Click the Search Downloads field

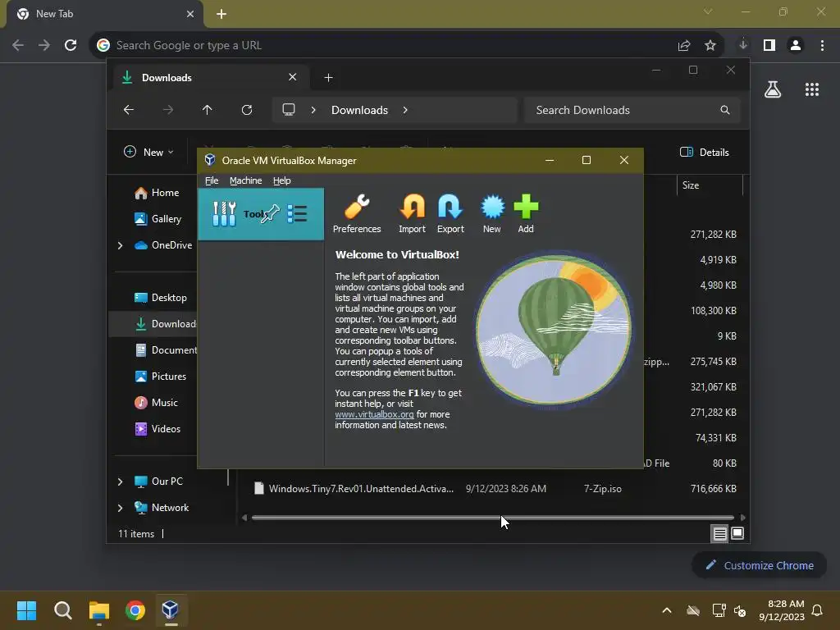tap(632, 110)
